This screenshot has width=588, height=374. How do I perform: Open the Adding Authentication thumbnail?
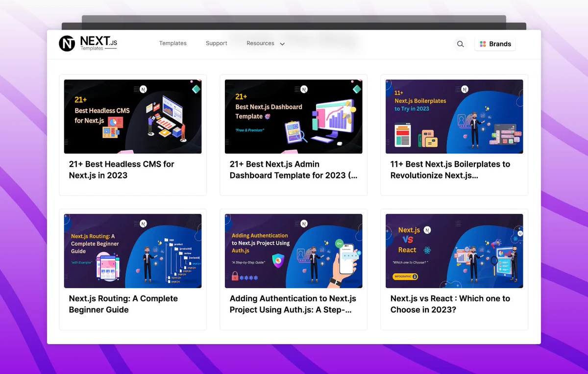tap(294, 251)
